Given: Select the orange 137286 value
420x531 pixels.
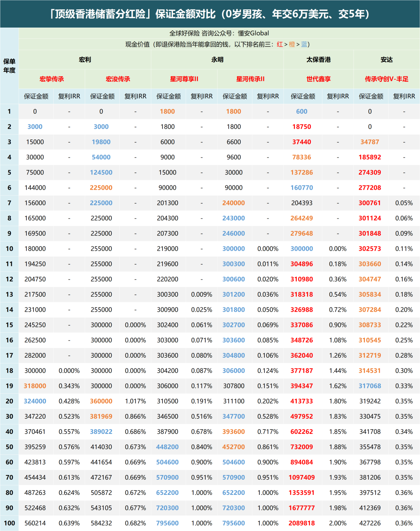Looking at the screenshot, I should (302, 173).
